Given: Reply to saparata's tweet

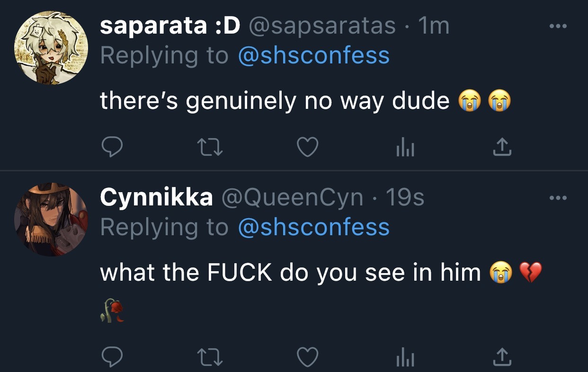Looking at the screenshot, I should (112, 148).
